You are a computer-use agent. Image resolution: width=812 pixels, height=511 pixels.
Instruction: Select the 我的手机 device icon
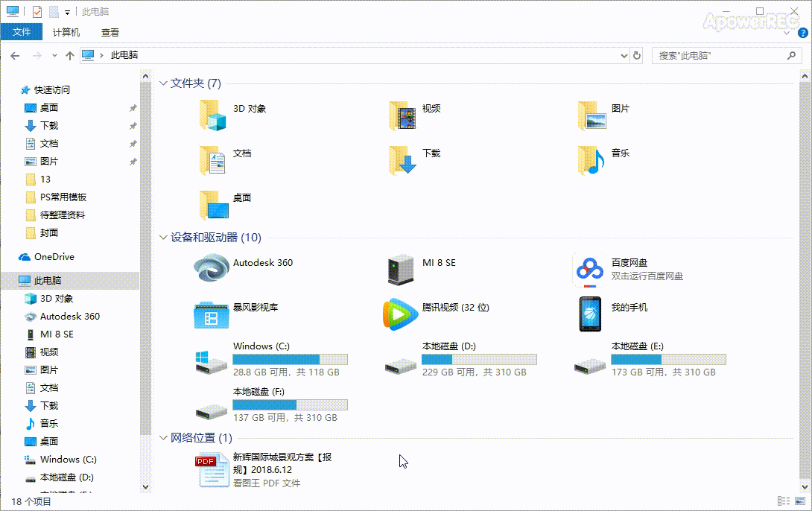click(x=590, y=314)
